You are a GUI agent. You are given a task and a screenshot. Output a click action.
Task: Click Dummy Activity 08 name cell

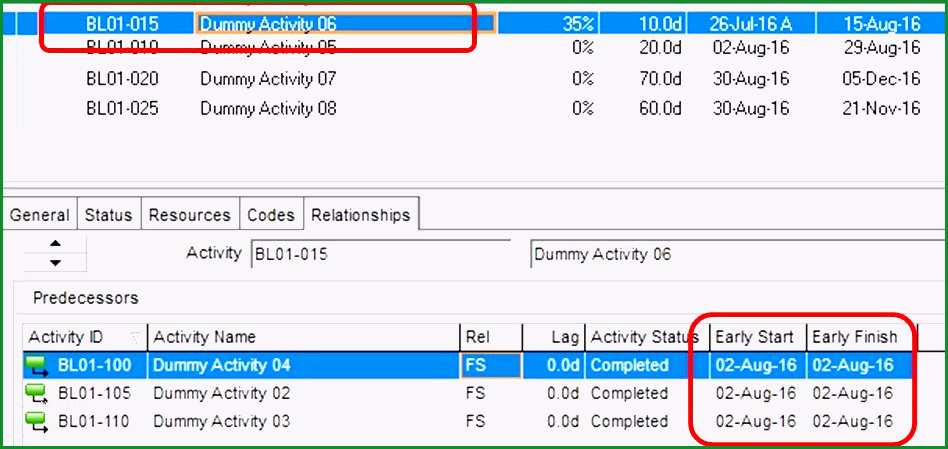268,109
